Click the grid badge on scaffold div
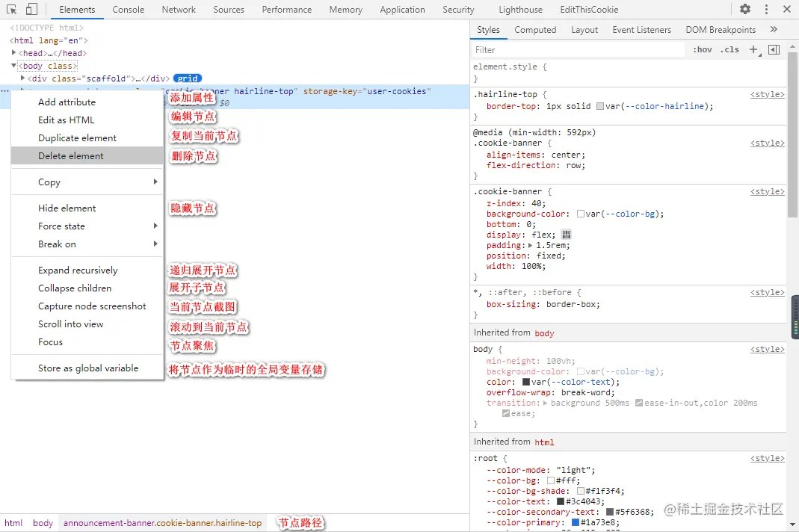Screen dimensions: 799x532 188,78
